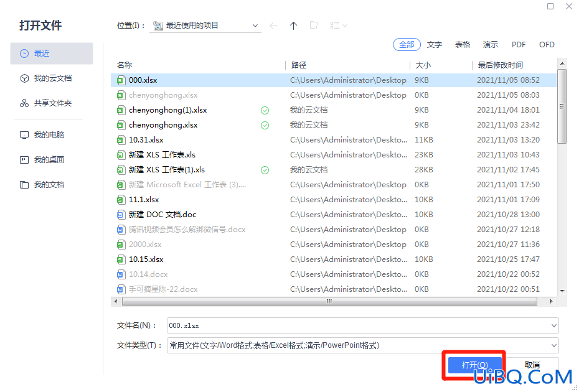Go up one folder level
This screenshot has width=579, height=392.
294,26
